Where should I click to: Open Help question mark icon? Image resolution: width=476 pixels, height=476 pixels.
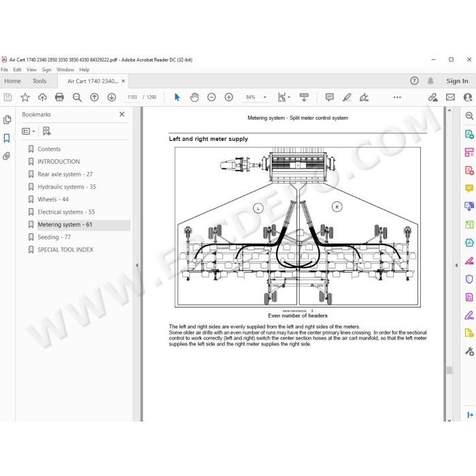point(414,81)
